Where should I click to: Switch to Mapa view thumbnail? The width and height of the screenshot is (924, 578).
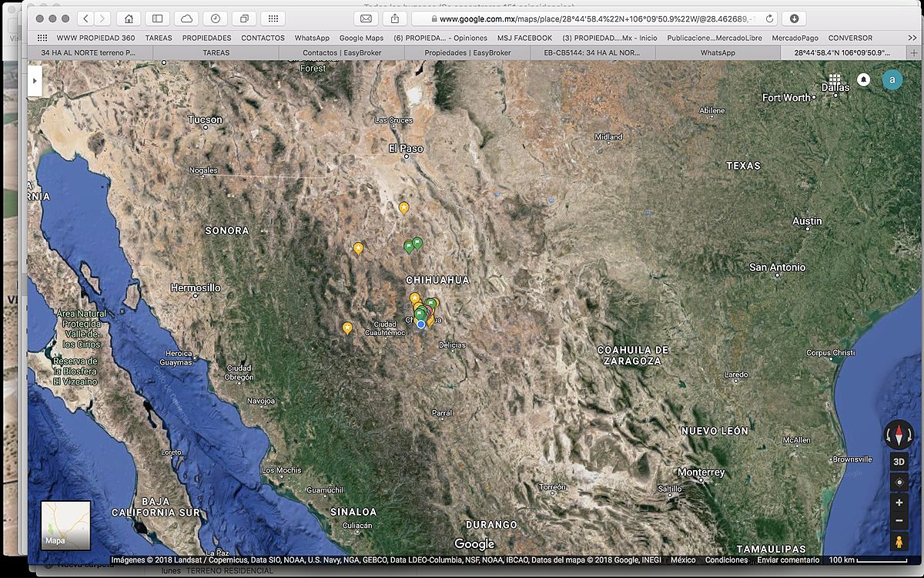(65, 525)
